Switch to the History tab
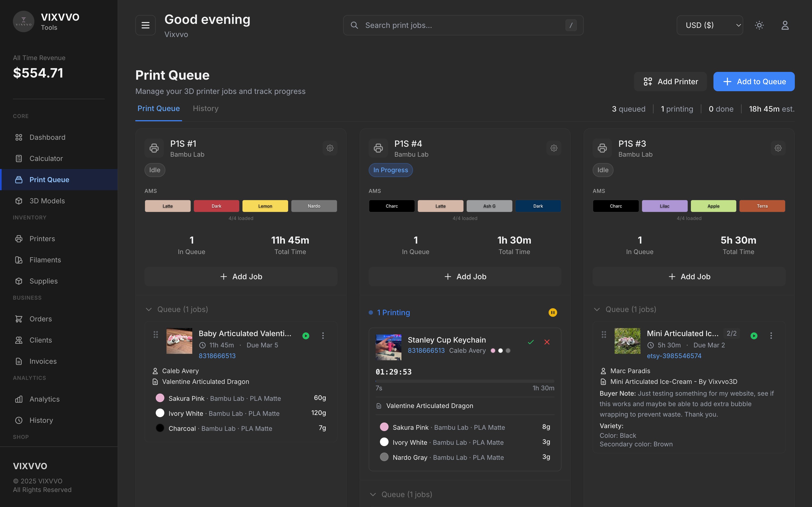 pos(205,109)
